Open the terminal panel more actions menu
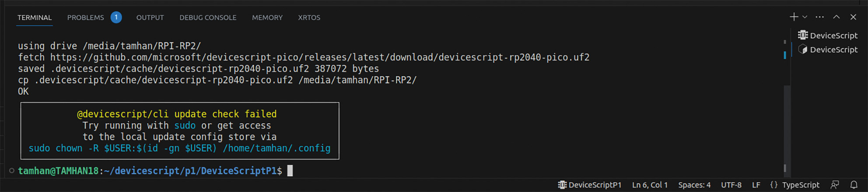The height and width of the screenshot is (192, 868). [820, 17]
